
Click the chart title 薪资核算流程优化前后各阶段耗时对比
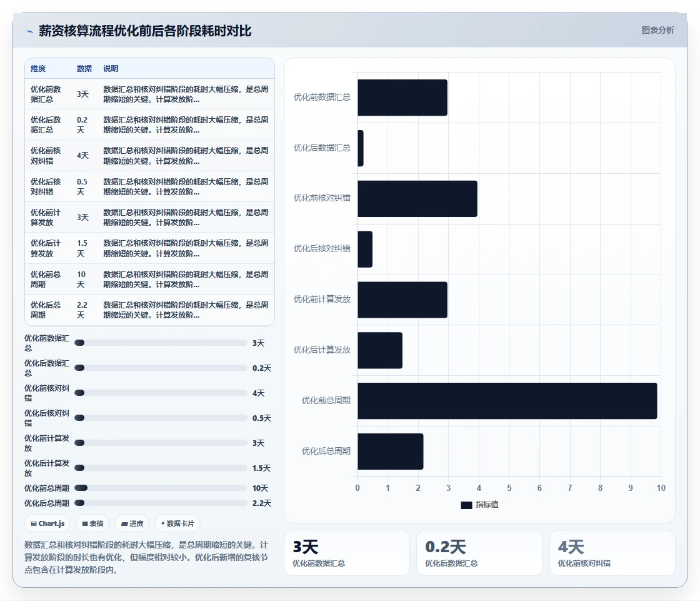(x=145, y=31)
